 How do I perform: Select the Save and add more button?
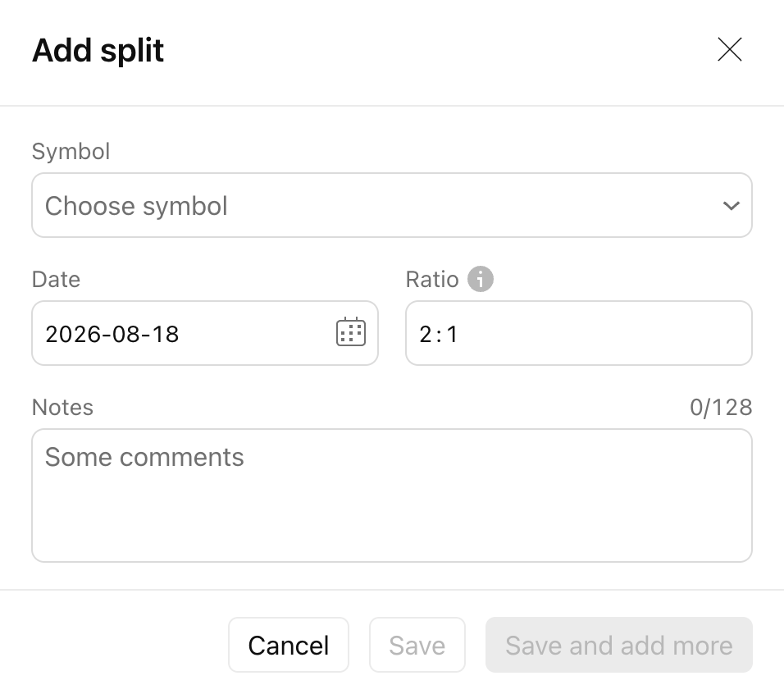tap(619, 645)
